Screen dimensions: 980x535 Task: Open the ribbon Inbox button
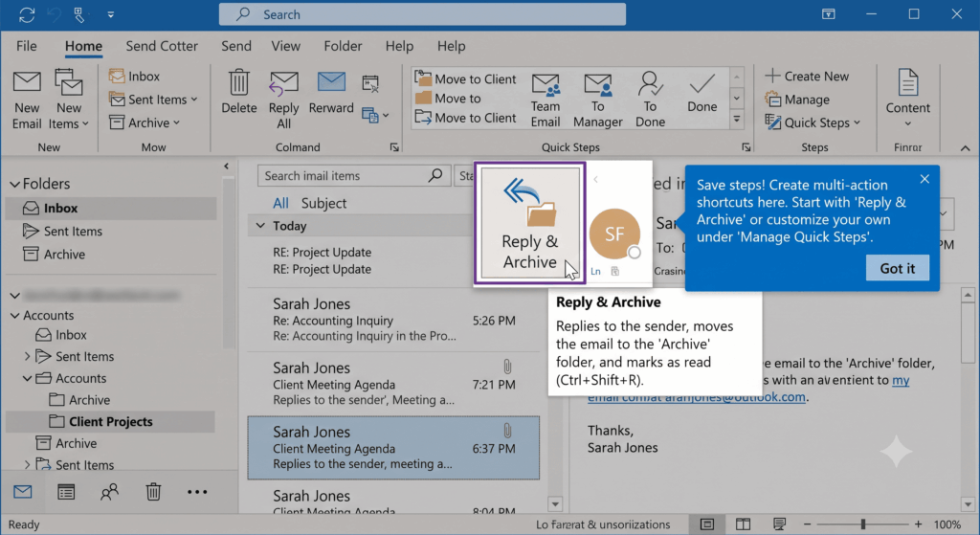coord(134,77)
